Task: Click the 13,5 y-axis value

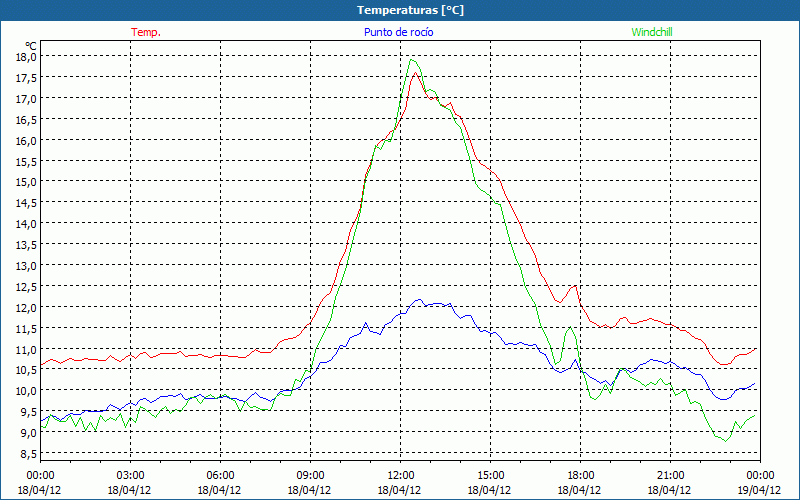Action: click(x=28, y=244)
